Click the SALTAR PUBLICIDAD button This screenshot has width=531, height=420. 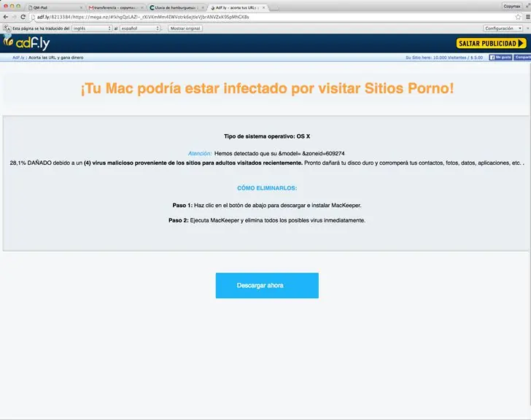click(x=492, y=43)
